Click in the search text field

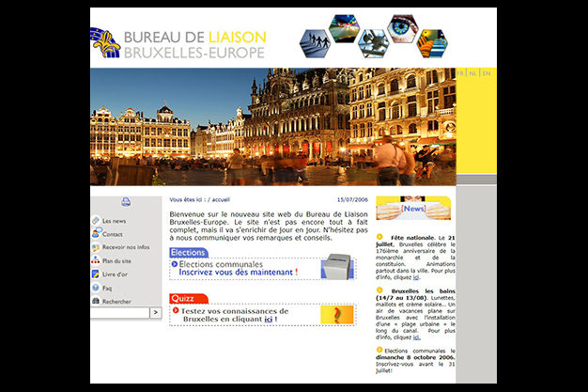119,313
